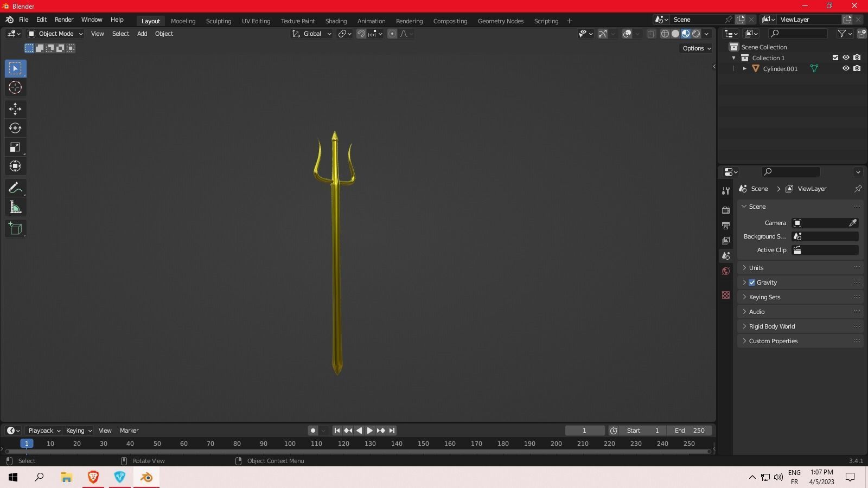Image resolution: width=868 pixels, height=488 pixels.
Task: Pick the Measure tool
Action: 15,206
